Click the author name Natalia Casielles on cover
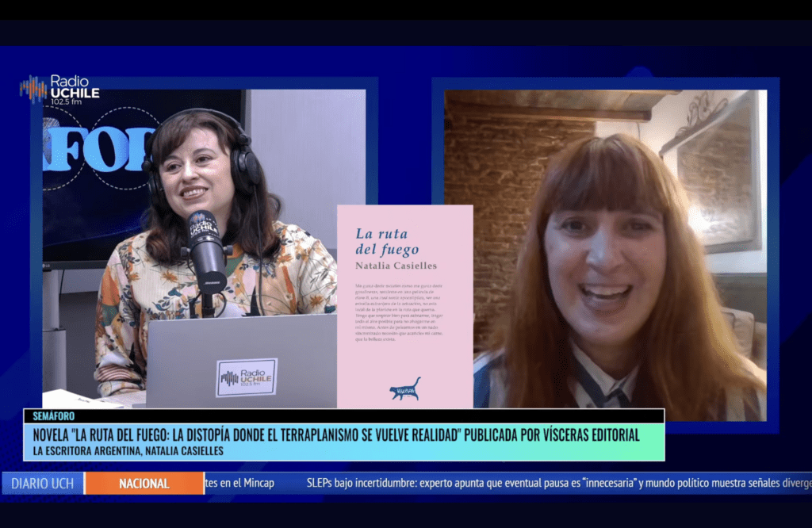This screenshot has height=528, width=812. click(x=396, y=266)
